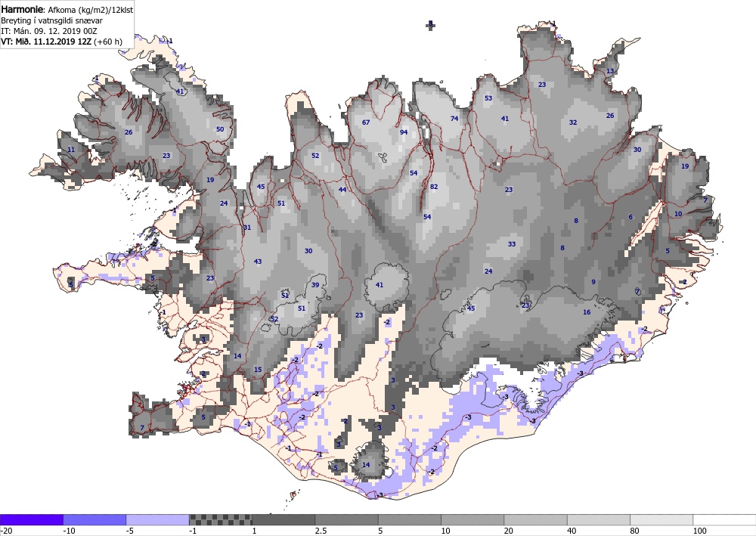Screen dimensions: 756x536
Task: Click the map value 31
Action: [247, 227]
